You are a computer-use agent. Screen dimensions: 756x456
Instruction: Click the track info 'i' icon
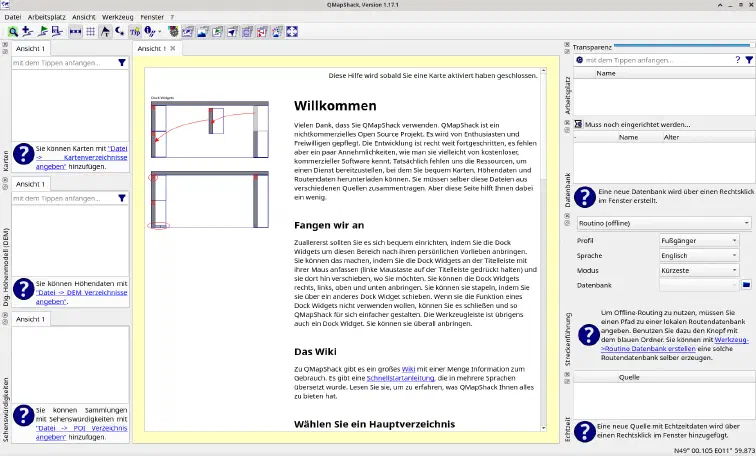[x=148, y=32]
